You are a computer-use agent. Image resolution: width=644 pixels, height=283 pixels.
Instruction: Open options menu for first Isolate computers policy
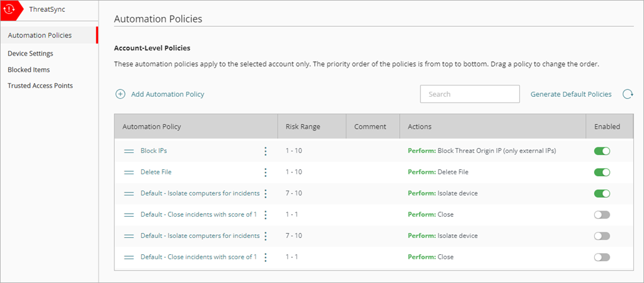click(265, 194)
